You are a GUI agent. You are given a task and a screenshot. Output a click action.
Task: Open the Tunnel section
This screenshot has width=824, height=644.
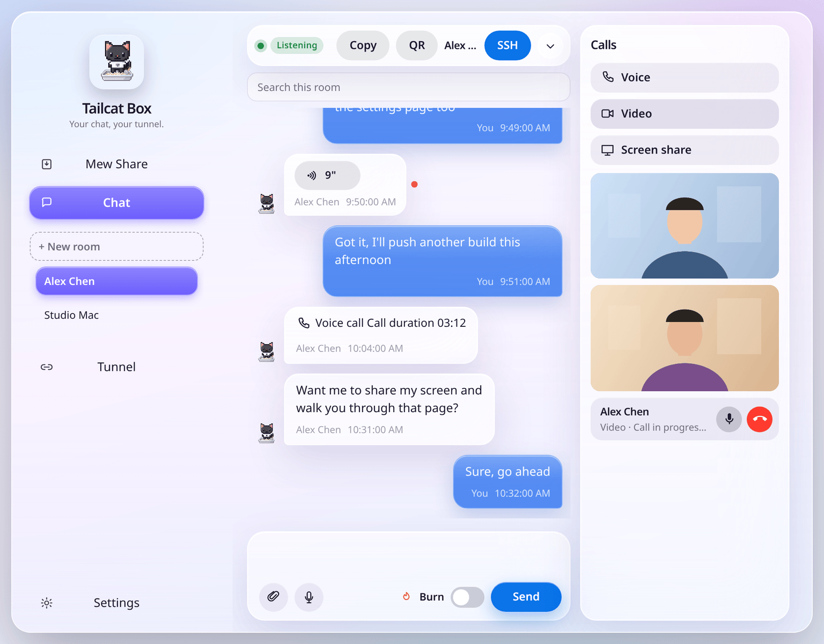tap(116, 367)
